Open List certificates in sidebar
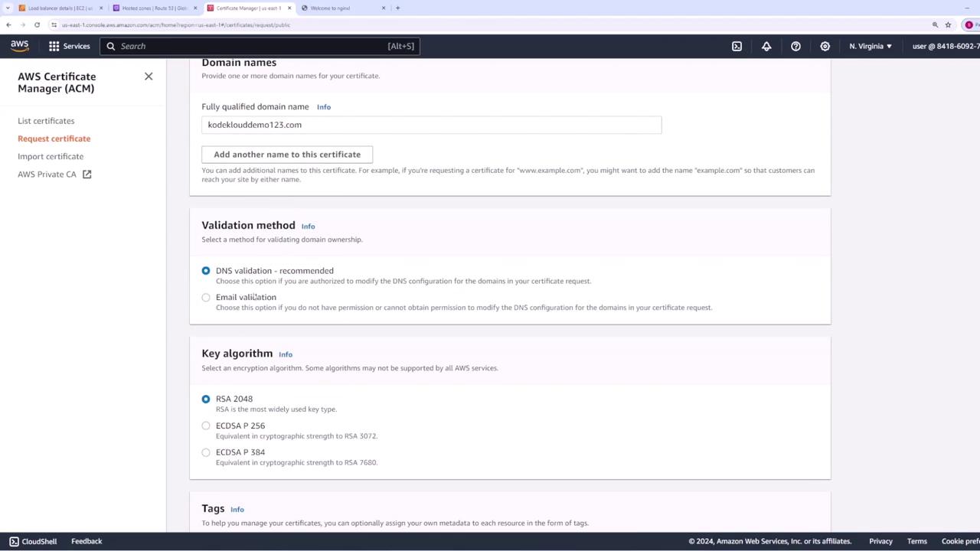 pyautogui.click(x=46, y=121)
